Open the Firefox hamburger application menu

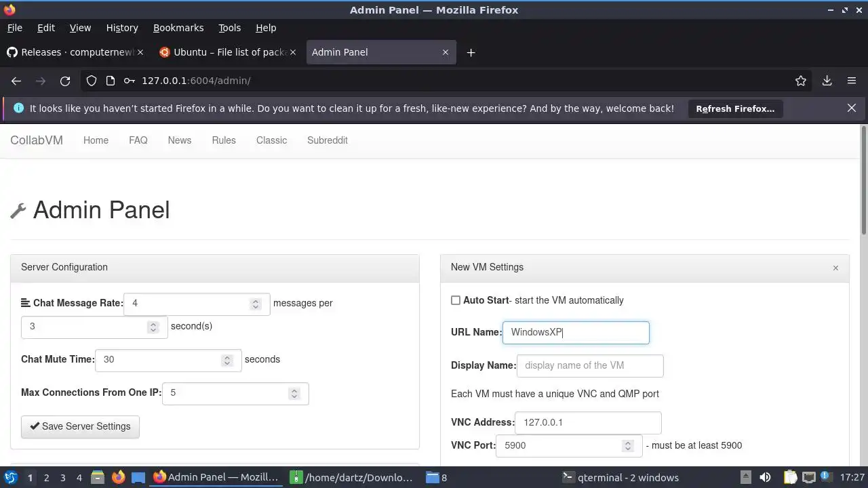click(x=852, y=81)
